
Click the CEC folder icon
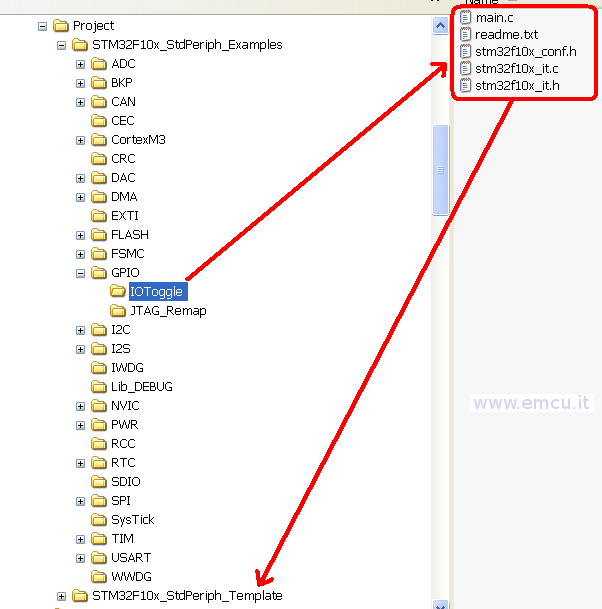point(99,120)
